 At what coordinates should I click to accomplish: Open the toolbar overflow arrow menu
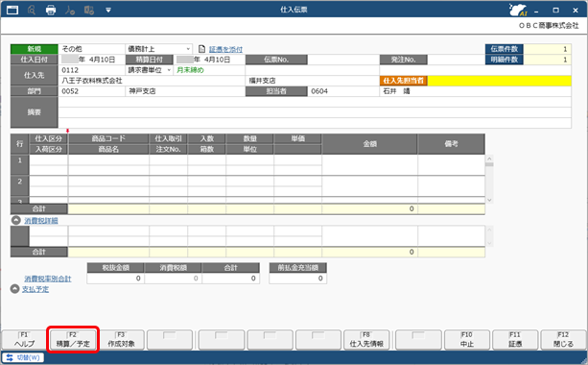pos(108,11)
